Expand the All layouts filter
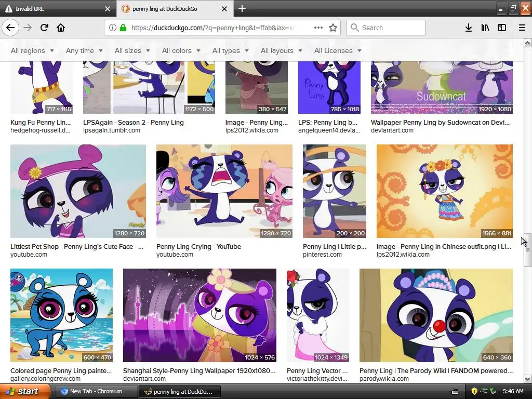The width and height of the screenshot is (532, 399). click(x=281, y=50)
